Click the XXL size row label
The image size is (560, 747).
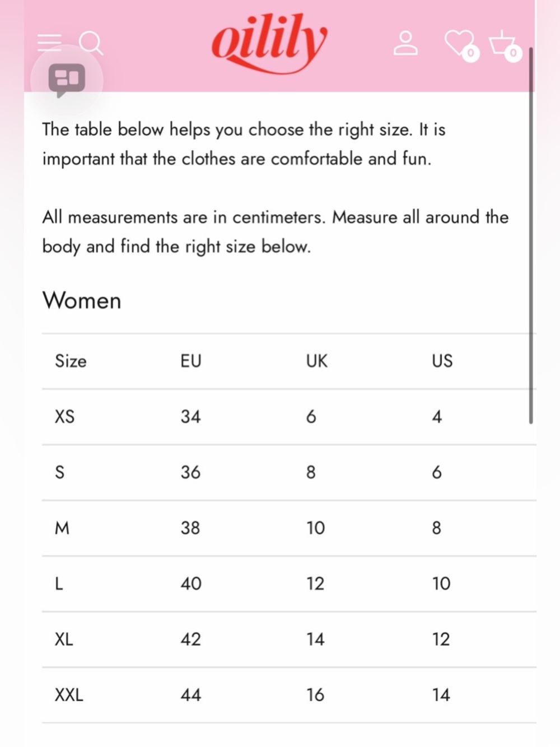pos(69,695)
